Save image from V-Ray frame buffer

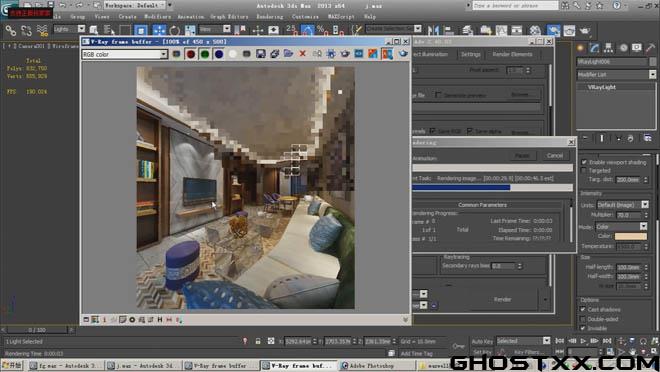(261, 54)
